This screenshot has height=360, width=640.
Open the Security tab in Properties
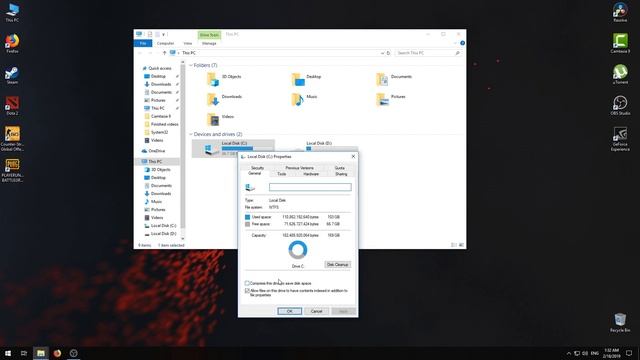pos(257,168)
